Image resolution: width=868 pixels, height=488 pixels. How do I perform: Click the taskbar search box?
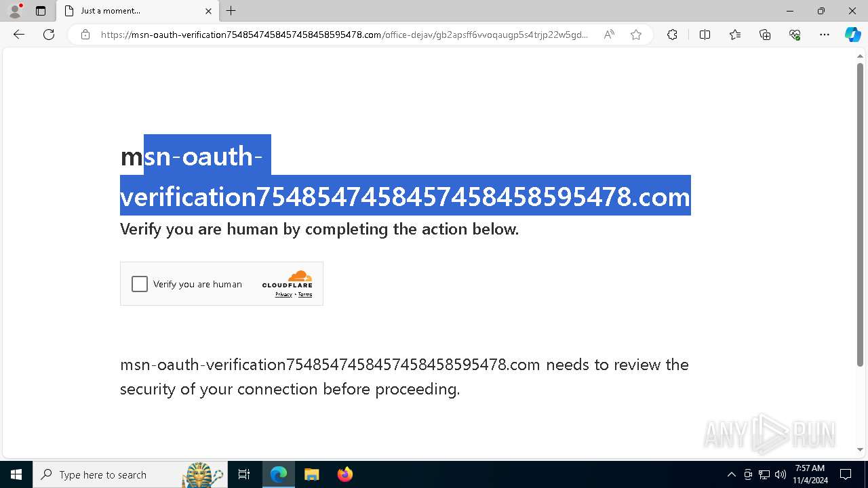pos(129,474)
